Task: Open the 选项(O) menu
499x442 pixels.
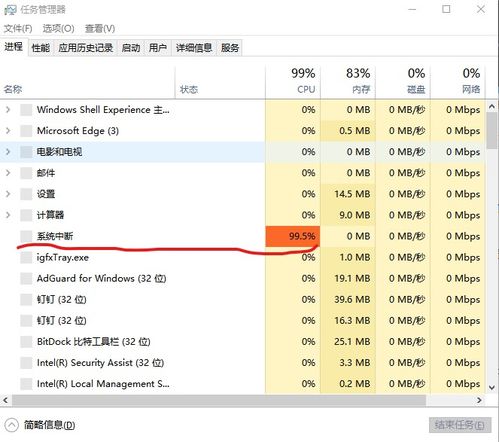Action: pyautogui.click(x=58, y=29)
